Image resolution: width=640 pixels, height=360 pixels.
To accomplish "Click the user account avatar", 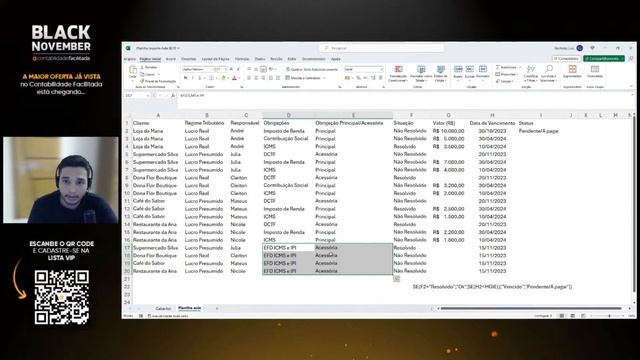I will (580, 48).
